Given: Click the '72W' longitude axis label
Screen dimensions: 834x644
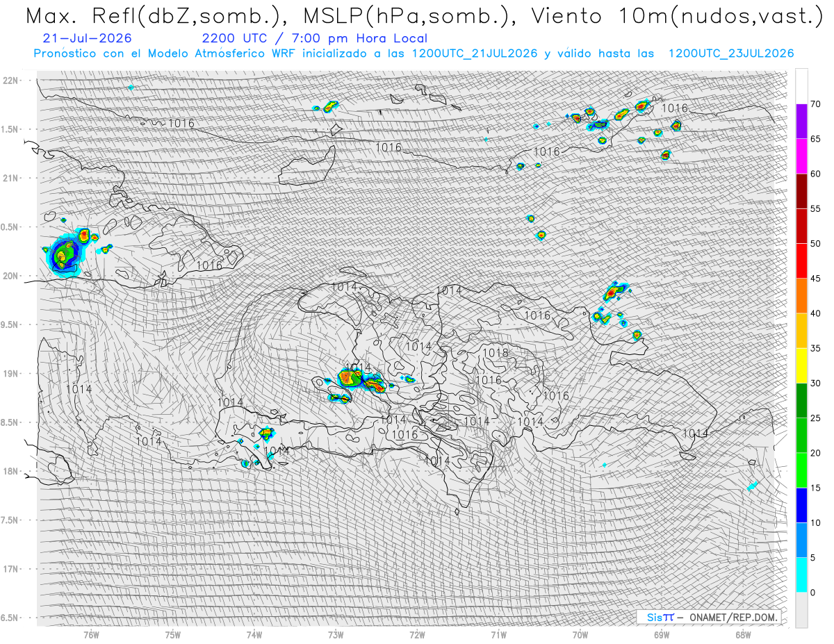Looking at the screenshot, I should coord(417,635).
